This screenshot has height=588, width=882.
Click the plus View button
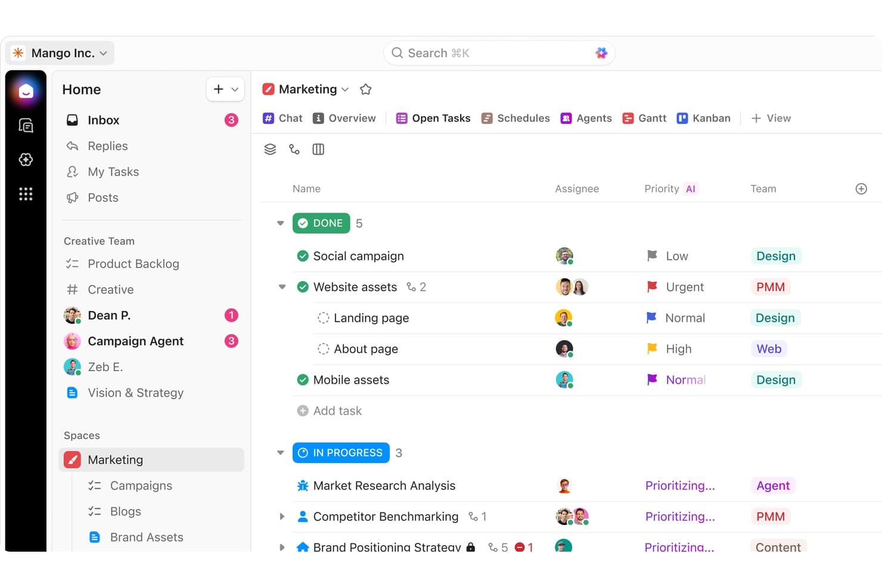click(771, 118)
